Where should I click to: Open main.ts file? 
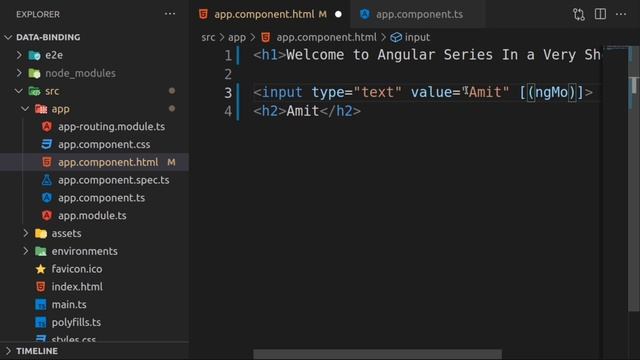[69, 304]
